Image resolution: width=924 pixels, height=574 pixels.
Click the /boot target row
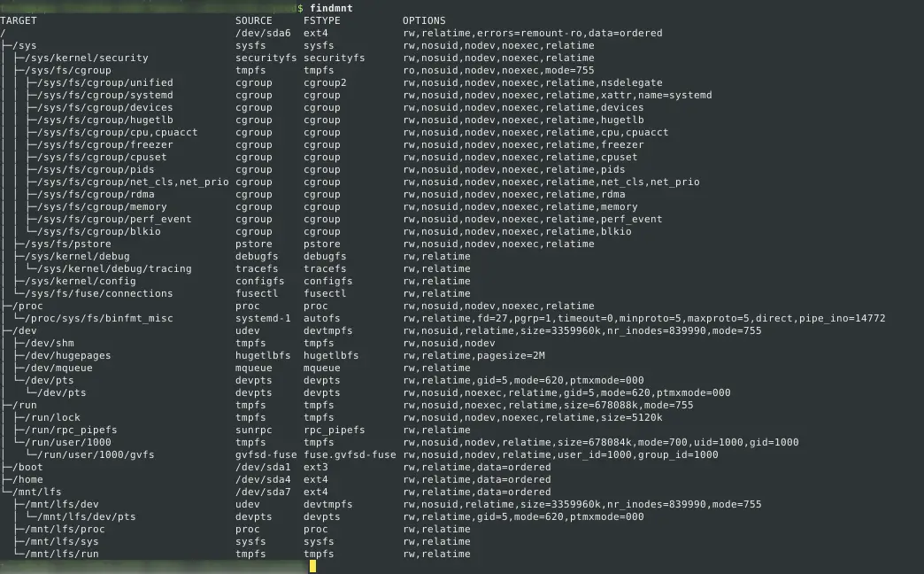(27, 467)
